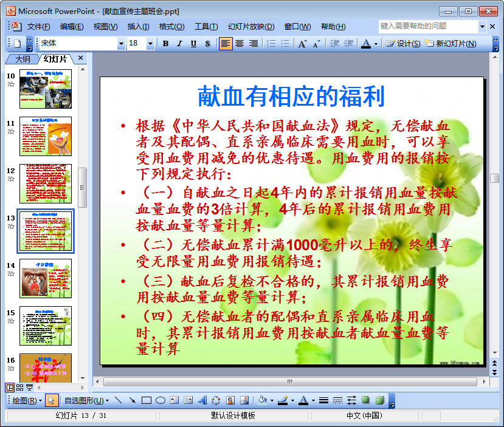Image resolution: width=504 pixels, height=427 pixels.
Task: Click the center align icon
Action: pos(240,44)
